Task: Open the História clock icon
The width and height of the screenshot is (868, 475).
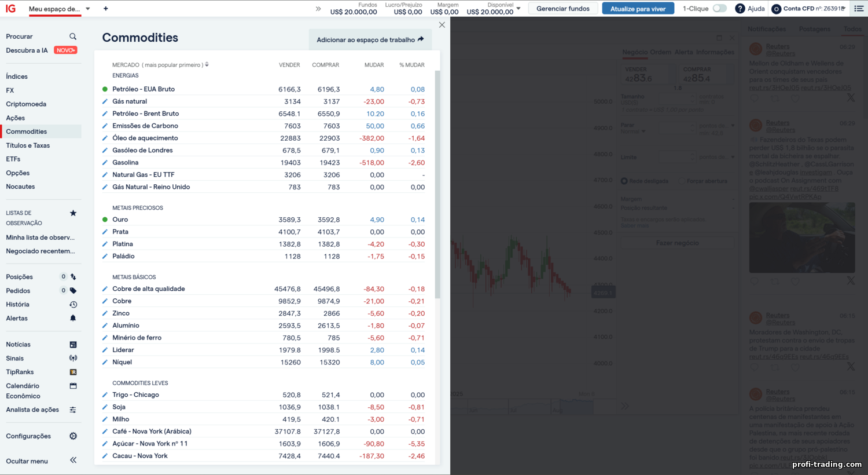Action: 73,305
